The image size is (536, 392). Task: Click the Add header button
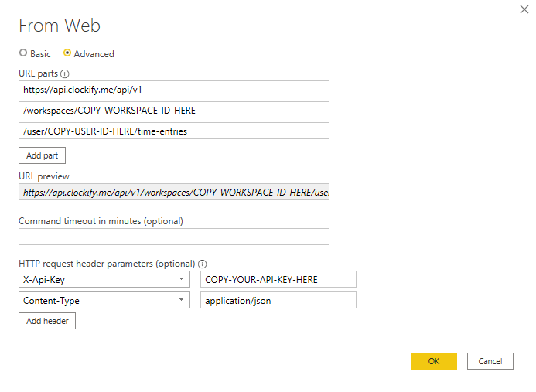point(47,321)
